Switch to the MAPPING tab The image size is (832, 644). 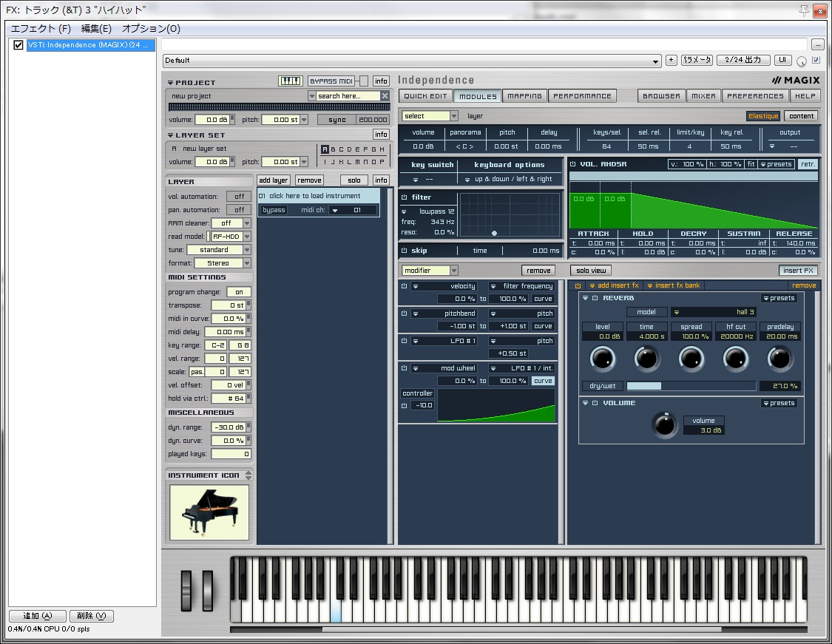click(525, 96)
